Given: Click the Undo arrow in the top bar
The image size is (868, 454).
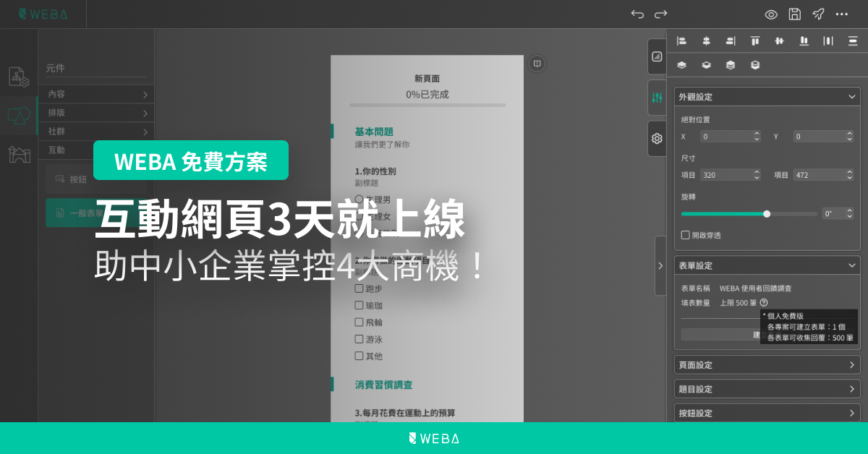Looking at the screenshot, I should tap(637, 14).
